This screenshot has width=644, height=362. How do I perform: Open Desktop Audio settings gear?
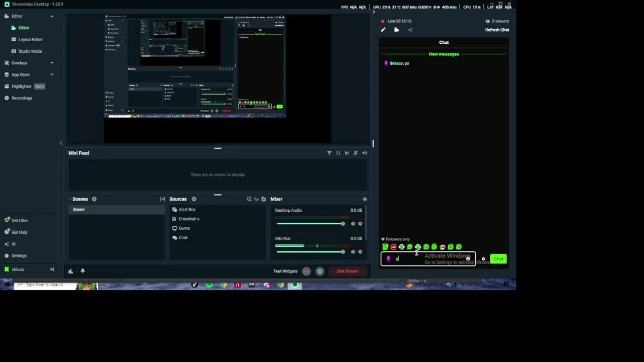click(360, 224)
